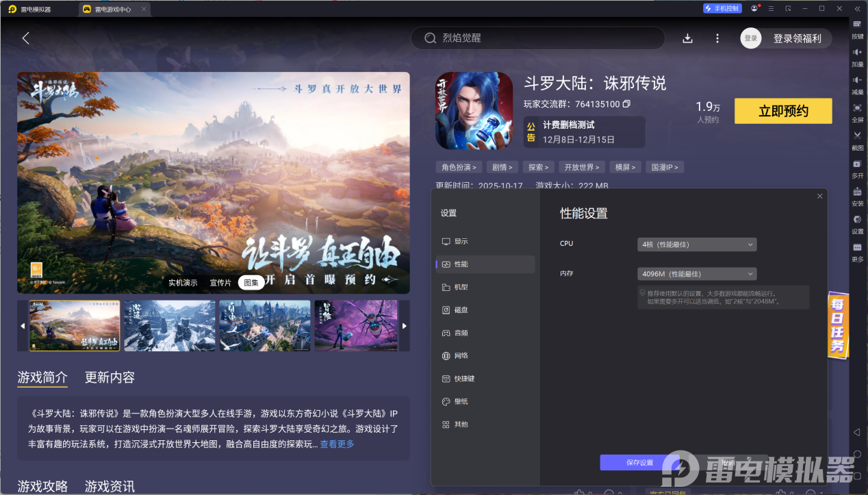The width and height of the screenshot is (868, 495).
Task: Click the download icon next to the search bar
Action: click(687, 38)
